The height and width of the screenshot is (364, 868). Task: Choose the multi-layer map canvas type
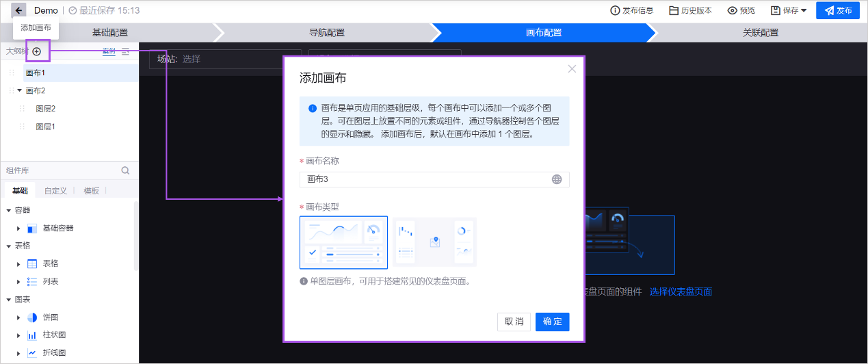point(434,242)
